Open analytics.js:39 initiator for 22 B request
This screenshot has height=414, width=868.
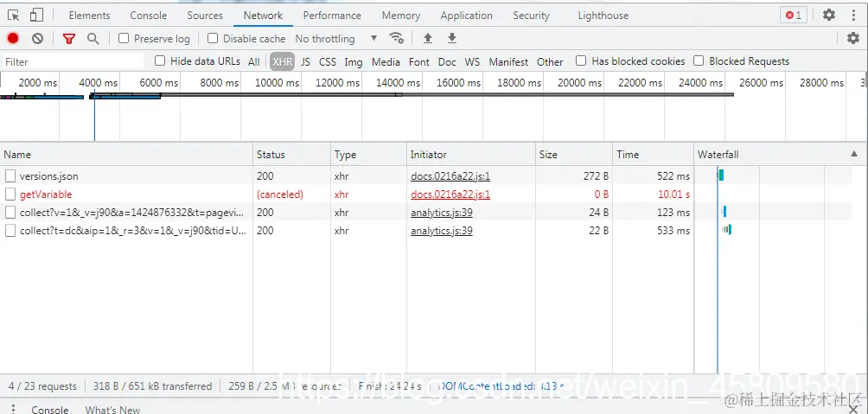(x=441, y=231)
